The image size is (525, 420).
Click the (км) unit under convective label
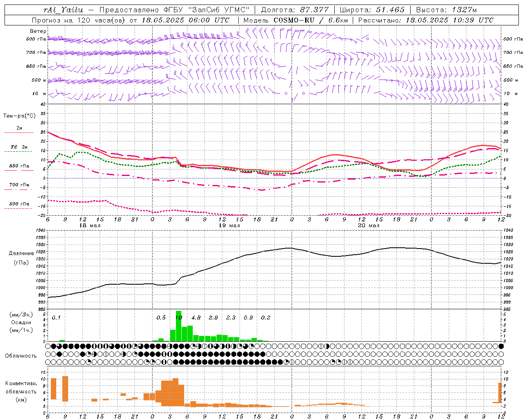[x=21, y=399]
